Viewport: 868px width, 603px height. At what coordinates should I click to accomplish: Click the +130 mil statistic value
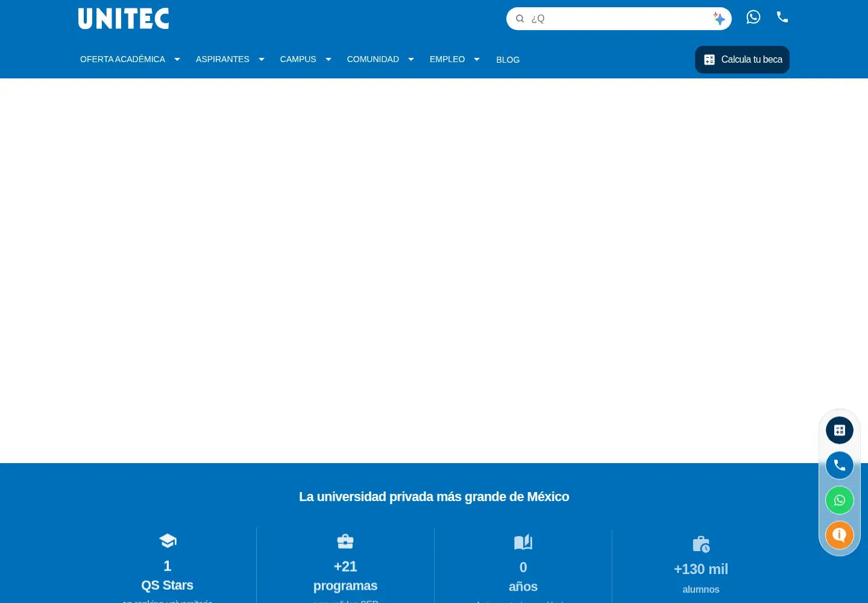[x=701, y=569]
